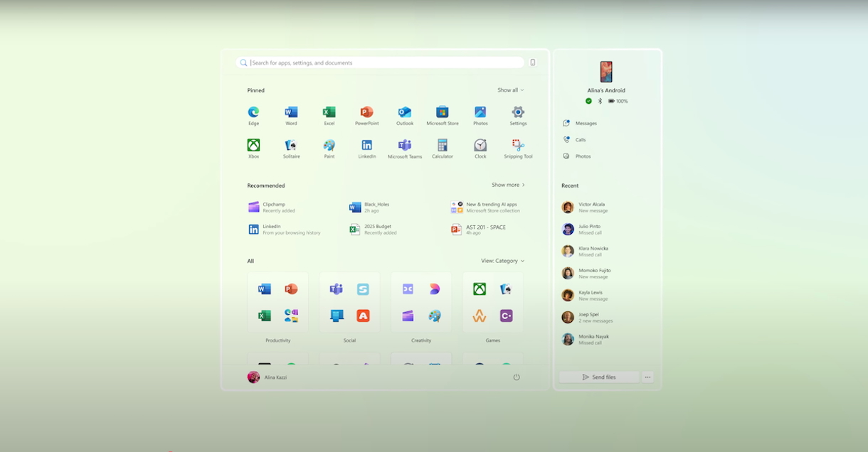Open Outlook in pinned section
Viewport: 868px width, 452px height.
[405, 115]
